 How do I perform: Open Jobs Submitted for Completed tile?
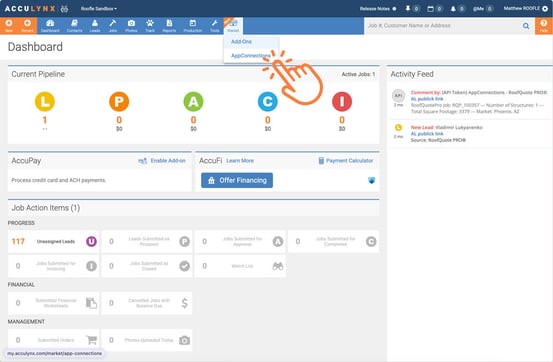[333, 242]
